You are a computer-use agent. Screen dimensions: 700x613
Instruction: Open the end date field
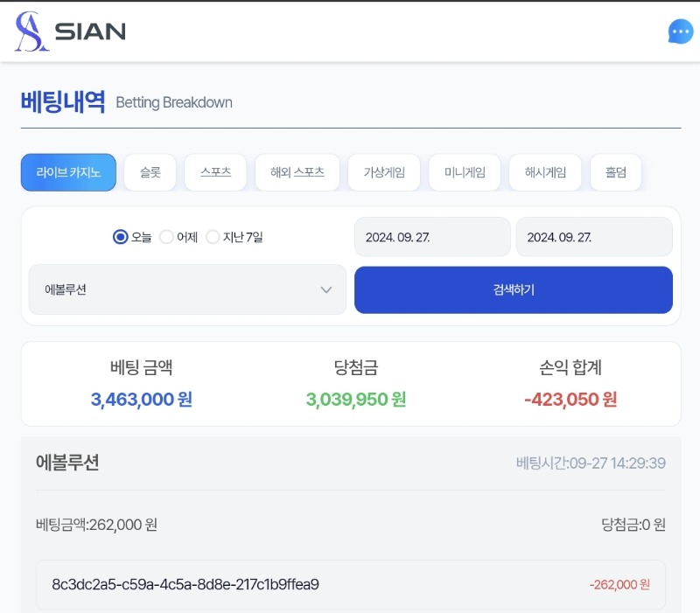tap(594, 237)
